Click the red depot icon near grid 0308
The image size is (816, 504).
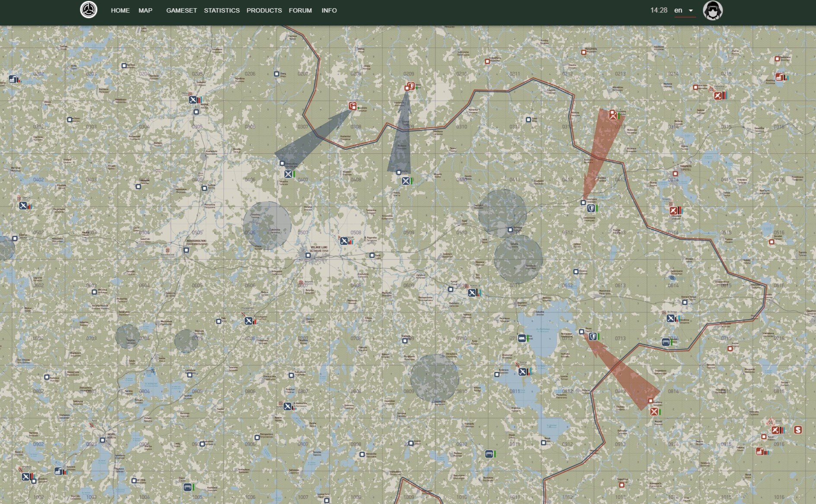(x=352, y=106)
